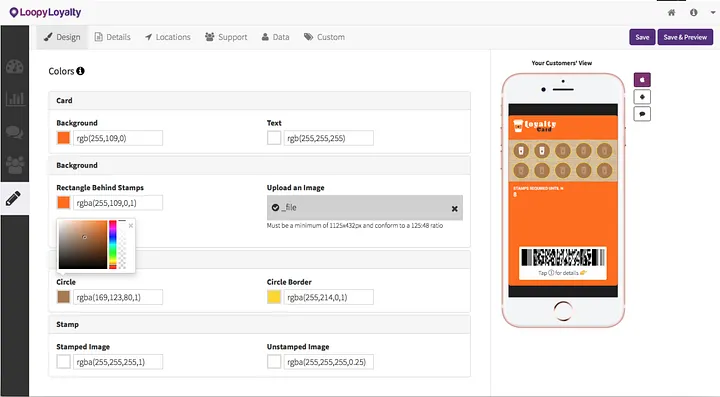
Task: Edit the Circle Border rgba(255,214,0,1) field
Action: coord(328,297)
